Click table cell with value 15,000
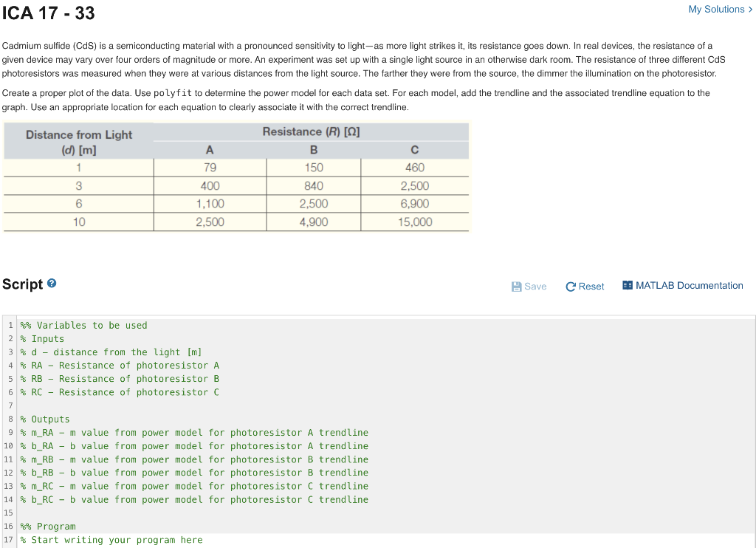The image size is (756, 548). point(415,222)
